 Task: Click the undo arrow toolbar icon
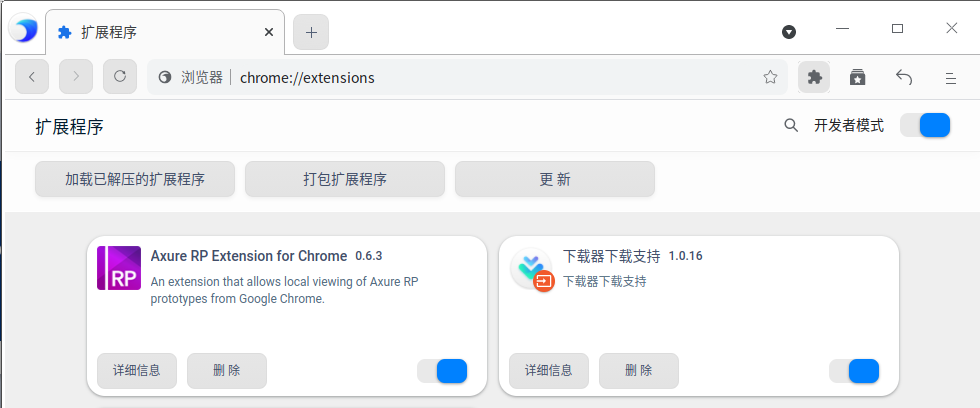[x=904, y=77]
